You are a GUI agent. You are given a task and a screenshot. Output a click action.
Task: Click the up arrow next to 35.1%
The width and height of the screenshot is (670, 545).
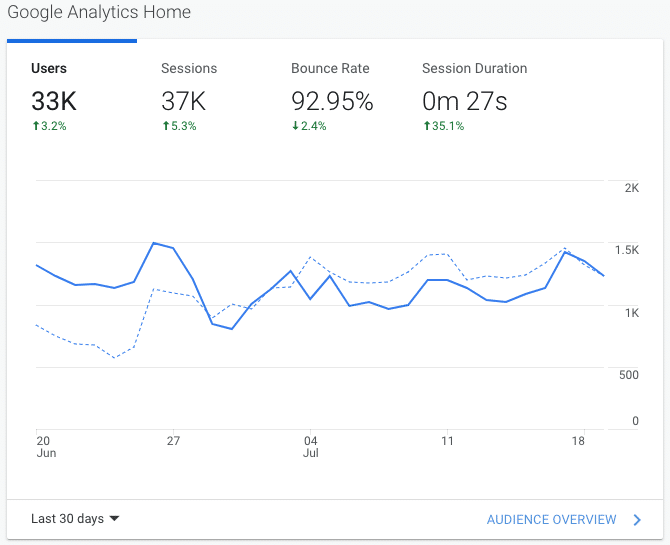pos(426,126)
